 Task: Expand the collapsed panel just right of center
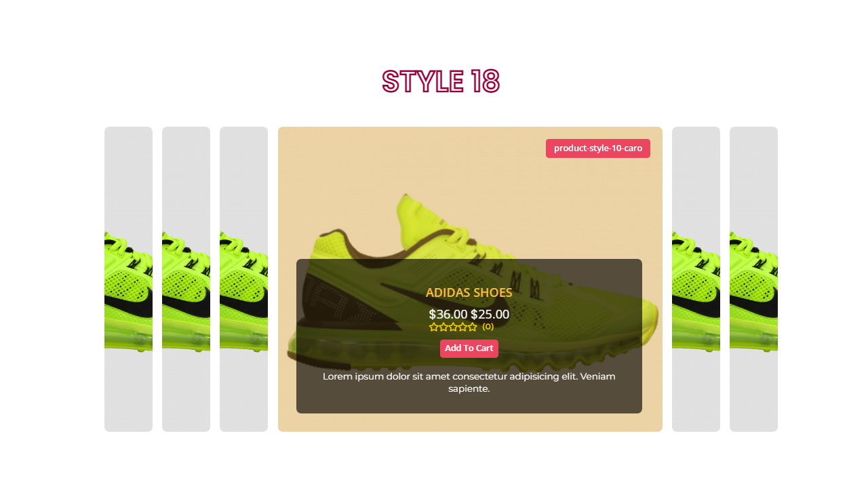click(696, 279)
